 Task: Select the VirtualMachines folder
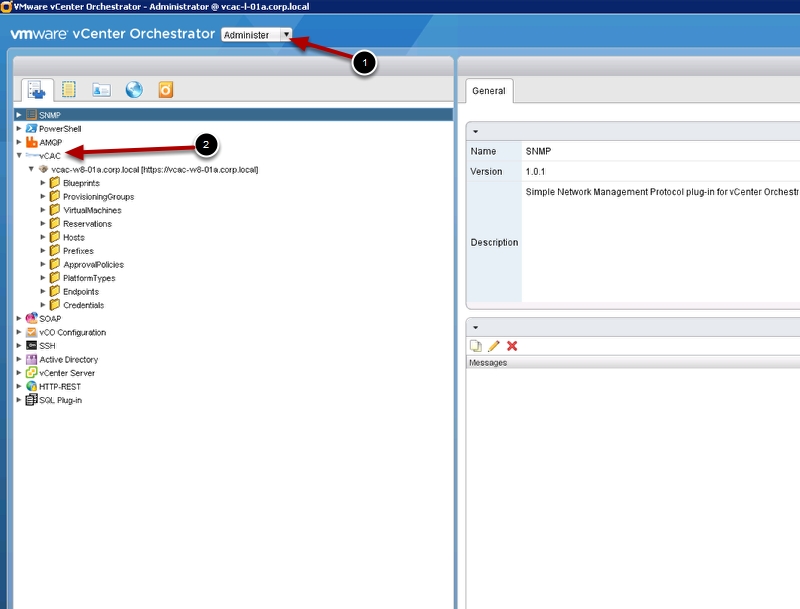point(92,210)
